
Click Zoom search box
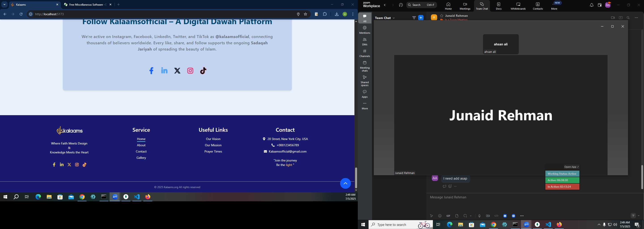point(422,5)
